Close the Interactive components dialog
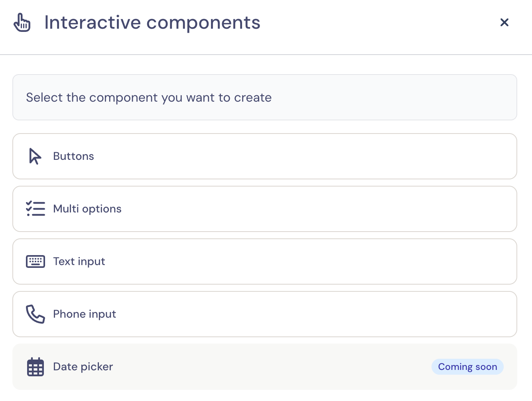The height and width of the screenshot is (401, 532). tap(504, 22)
